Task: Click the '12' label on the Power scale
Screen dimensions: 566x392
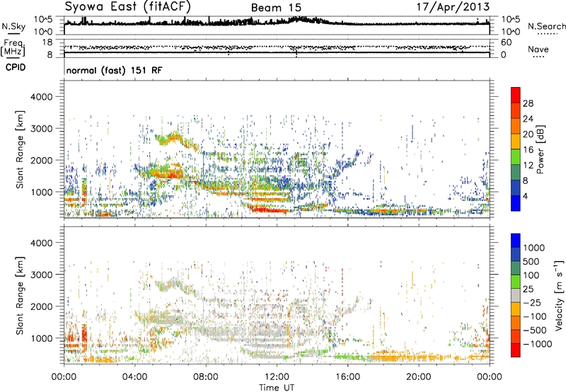Action: point(528,166)
